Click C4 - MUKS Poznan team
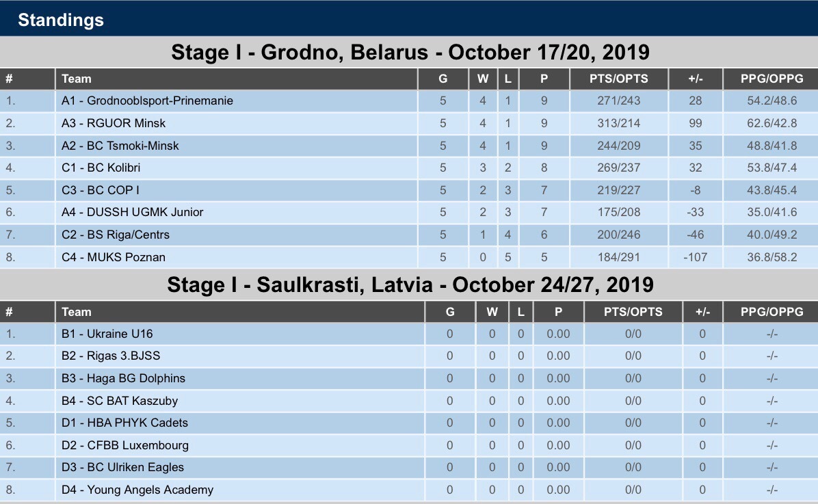818x504 pixels. point(114,257)
